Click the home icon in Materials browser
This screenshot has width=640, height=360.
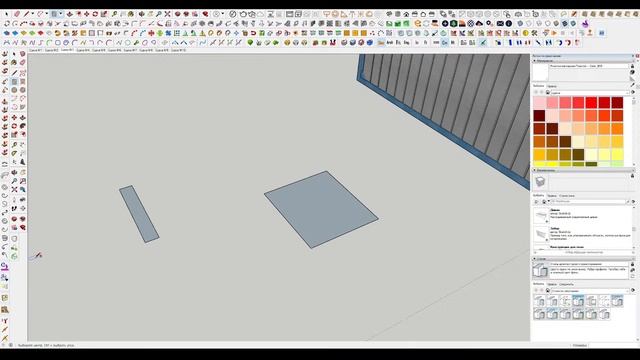548,92
